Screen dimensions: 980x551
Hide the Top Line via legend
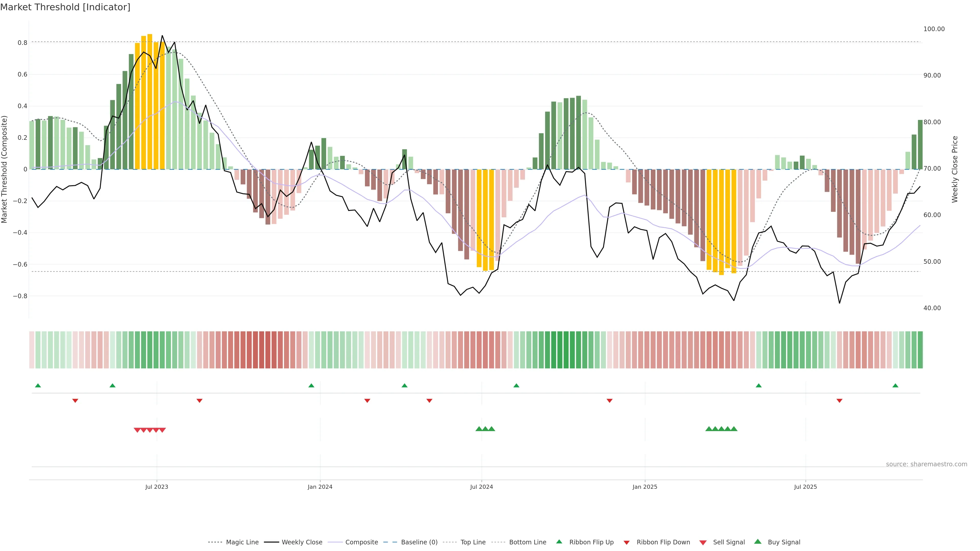pos(473,542)
